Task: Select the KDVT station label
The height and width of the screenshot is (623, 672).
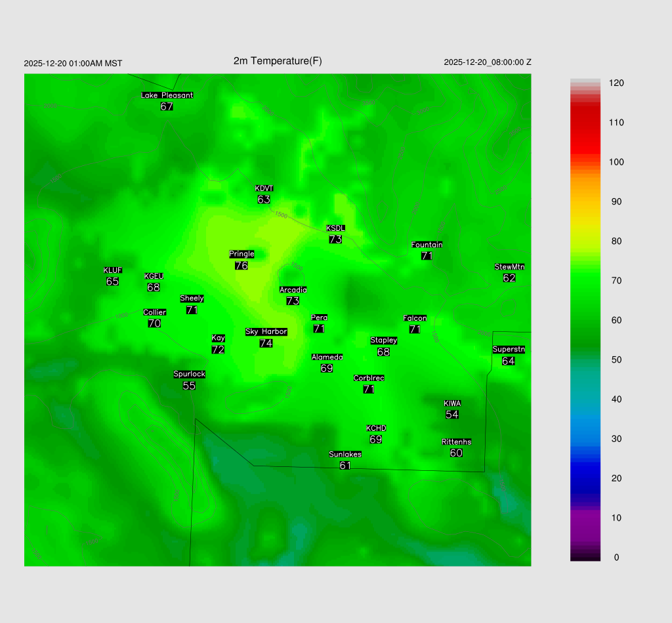Action: coord(264,189)
